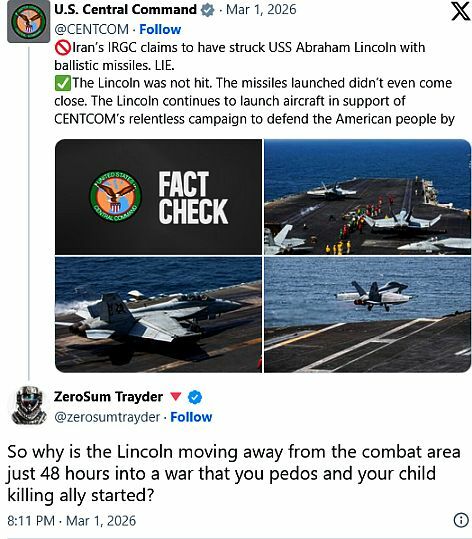Open the FACT CHECK image
Screen dimensions: 472x539
click(158, 197)
